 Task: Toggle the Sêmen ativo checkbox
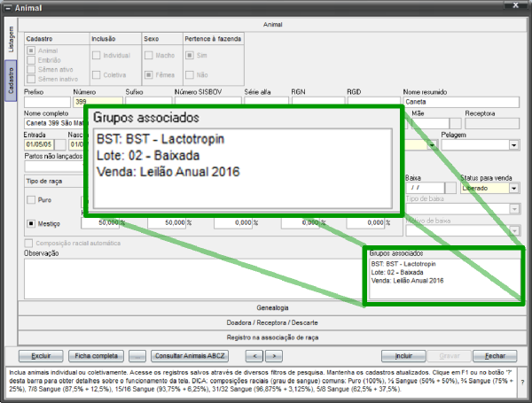31,69
